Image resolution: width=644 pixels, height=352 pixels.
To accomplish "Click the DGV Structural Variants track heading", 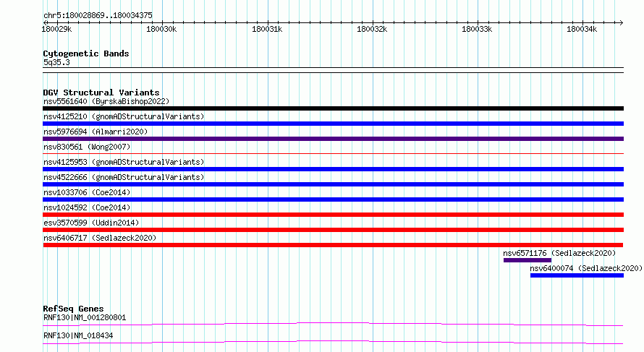I will pos(101,93).
